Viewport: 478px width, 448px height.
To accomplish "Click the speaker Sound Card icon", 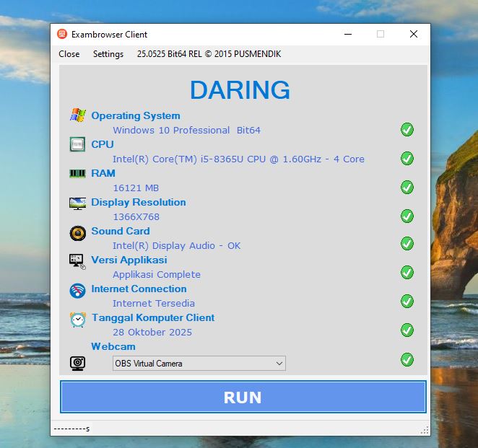I will [78, 233].
